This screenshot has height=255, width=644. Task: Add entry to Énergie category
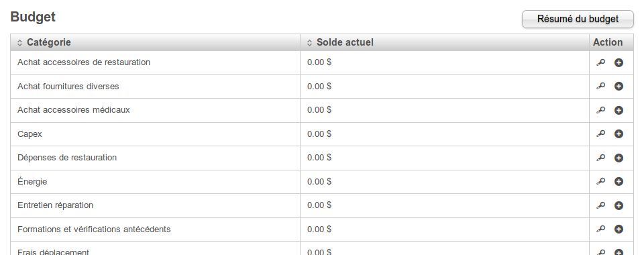point(619,181)
